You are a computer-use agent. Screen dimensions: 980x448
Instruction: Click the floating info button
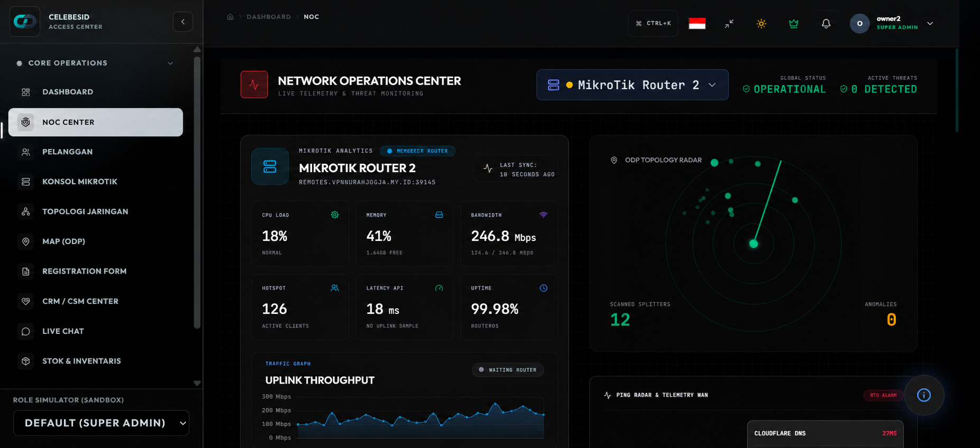click(x=924, y=395)
